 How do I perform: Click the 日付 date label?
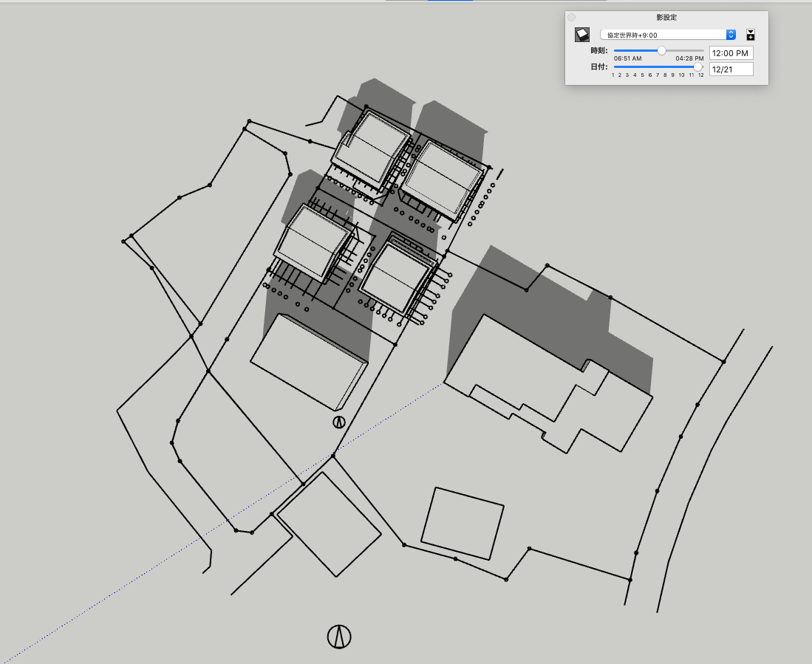point(598,66)
